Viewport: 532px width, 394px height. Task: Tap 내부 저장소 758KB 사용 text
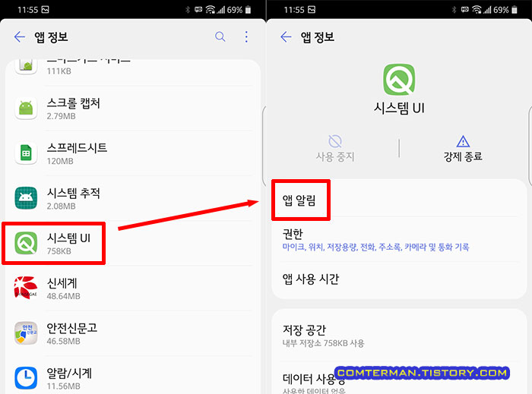(323, 343)
